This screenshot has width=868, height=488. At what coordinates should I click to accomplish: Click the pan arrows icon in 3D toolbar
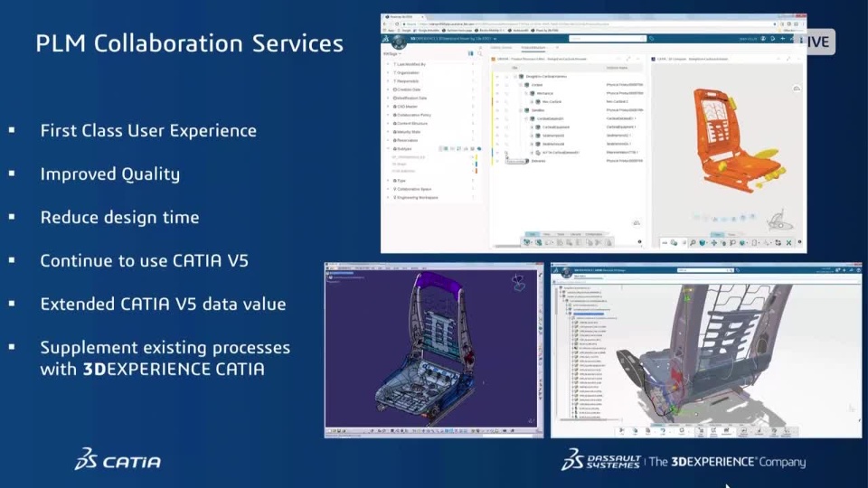point(714,243)
